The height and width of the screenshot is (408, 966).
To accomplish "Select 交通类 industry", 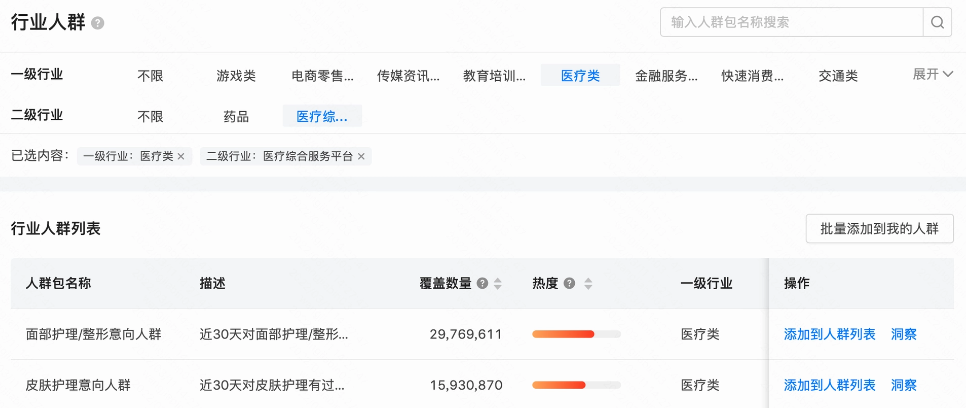I will (838, 76).
